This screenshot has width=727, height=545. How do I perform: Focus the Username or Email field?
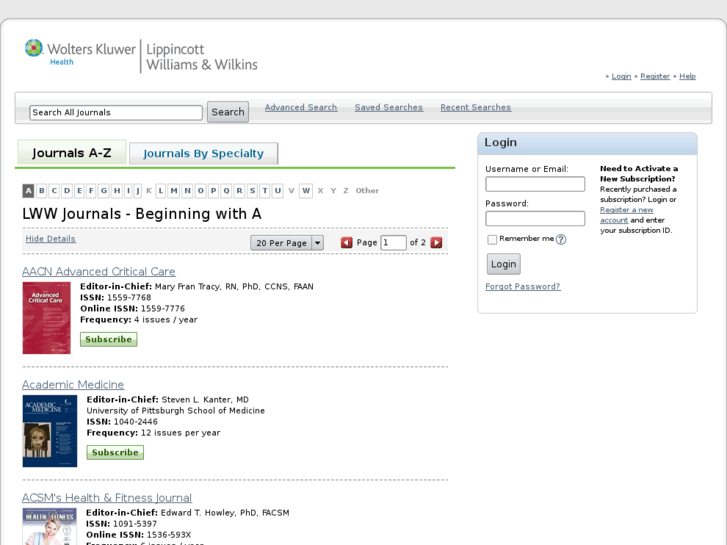pos(535,184)
